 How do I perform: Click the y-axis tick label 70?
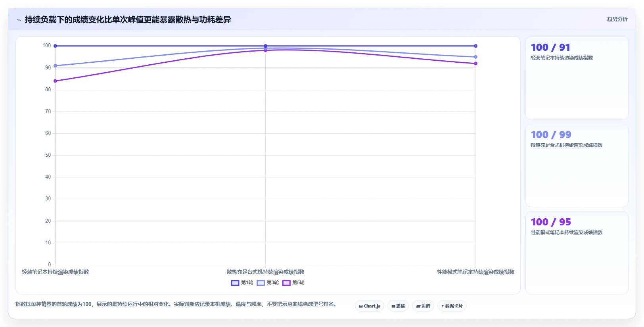[x=48, y=112]
